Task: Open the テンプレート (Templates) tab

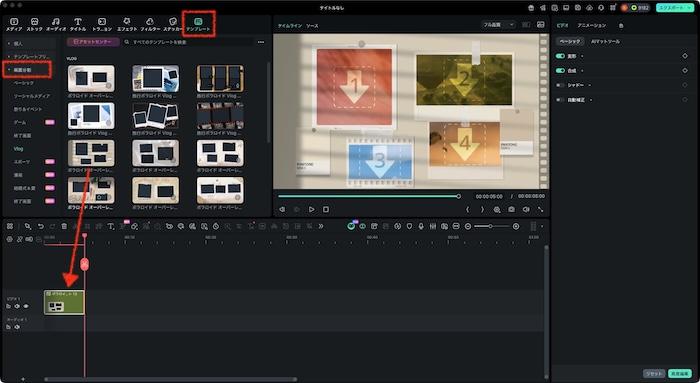Action: coord(198,24)
